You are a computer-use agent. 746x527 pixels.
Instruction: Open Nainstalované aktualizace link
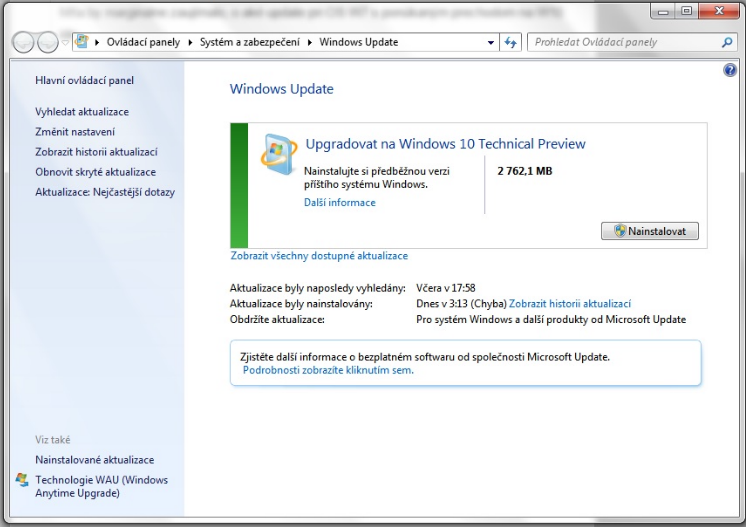(x=95, y=460)
